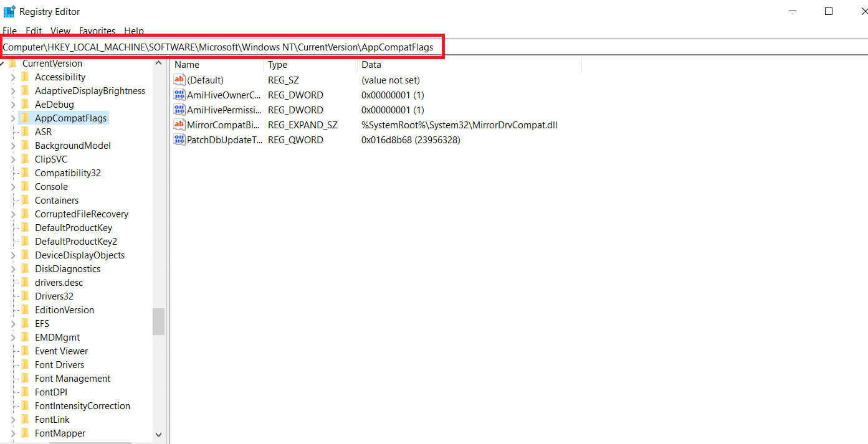Select the EditionVersion key
Viewport: 868px width, 444px height.
(x=64, y=309)
